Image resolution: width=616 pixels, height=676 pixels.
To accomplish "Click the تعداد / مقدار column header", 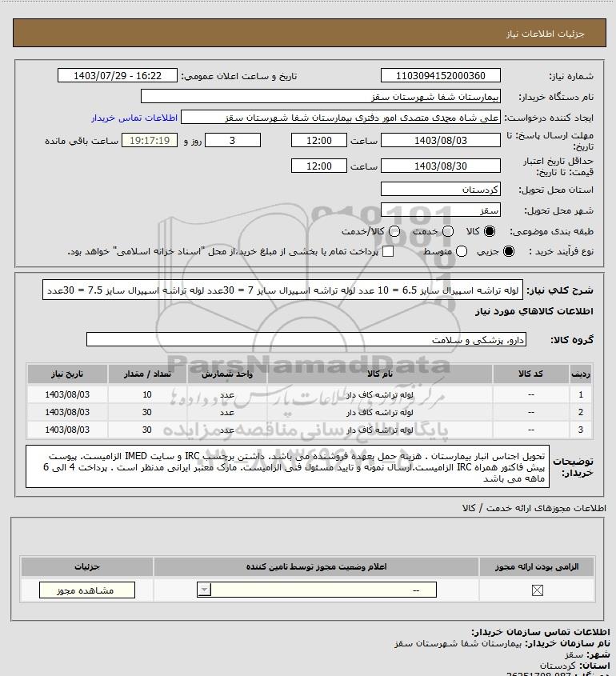I will pos(147,374).
